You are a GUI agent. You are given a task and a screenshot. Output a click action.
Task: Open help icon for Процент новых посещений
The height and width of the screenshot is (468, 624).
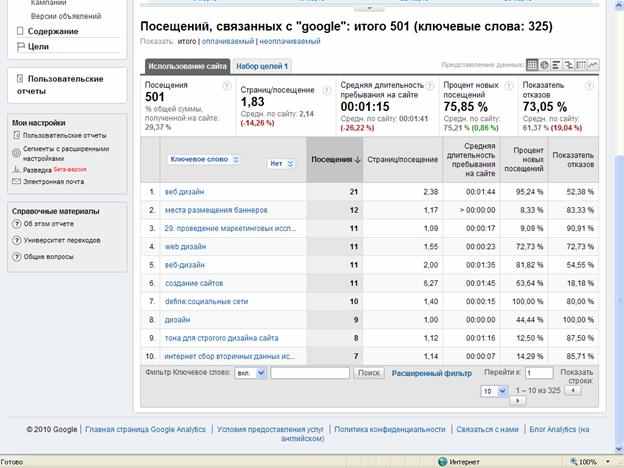pos(509,86)
